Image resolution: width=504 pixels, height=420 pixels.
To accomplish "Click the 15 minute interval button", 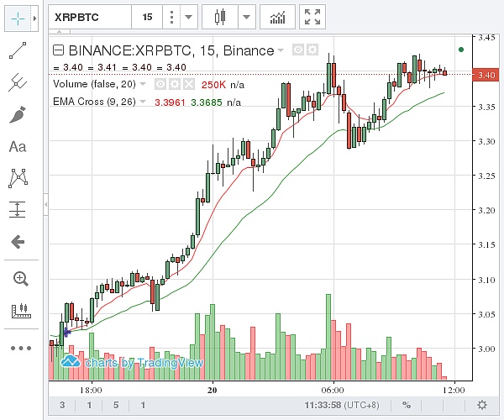I will tap(147, 17).
